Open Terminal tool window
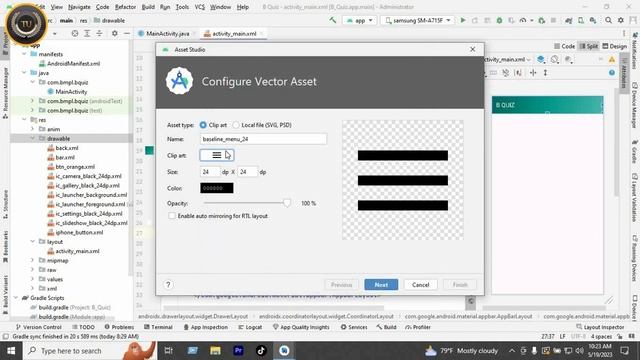This screenshot has width=640, height=360. [x=158, y=327]
